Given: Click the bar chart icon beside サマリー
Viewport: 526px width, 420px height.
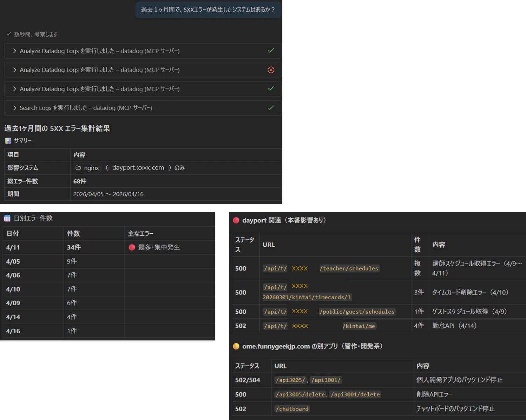Looking at the screenshot, I should pos(8,141).
